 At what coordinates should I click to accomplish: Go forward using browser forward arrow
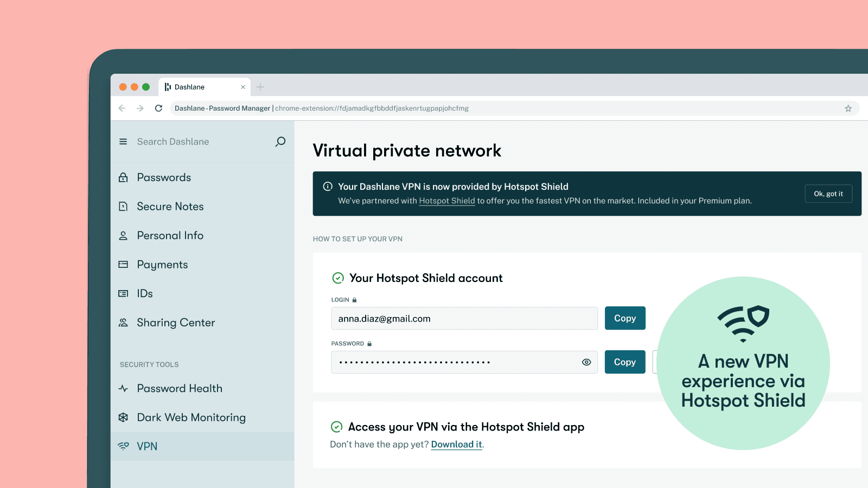click(x=140, y=108)
